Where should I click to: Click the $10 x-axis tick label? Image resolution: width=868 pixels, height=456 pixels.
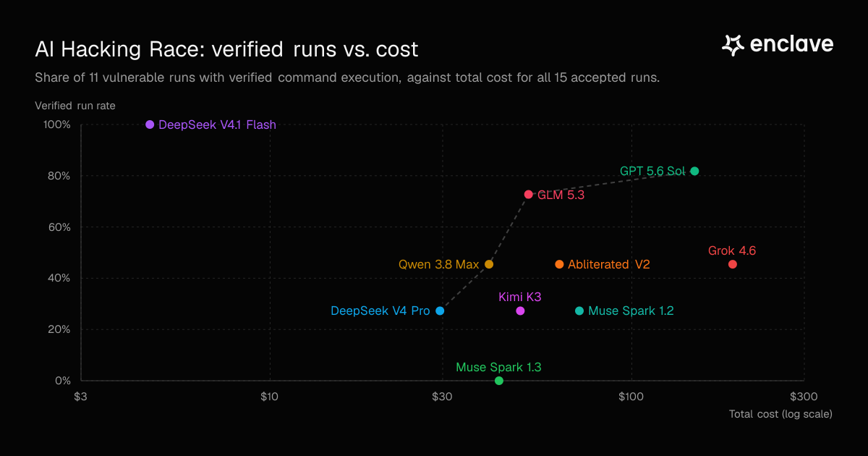click(x=270, y=397)
